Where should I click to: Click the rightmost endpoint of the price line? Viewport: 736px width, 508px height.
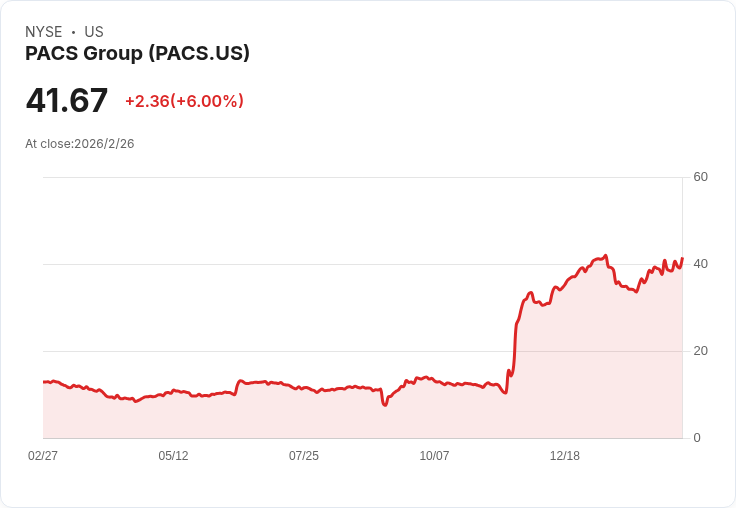[682, 259]
